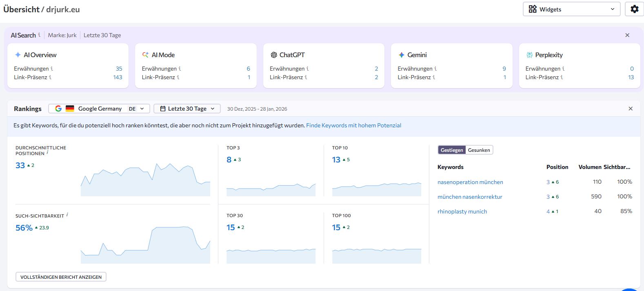Screen dimensions: 644x291
Task: Click the Perplexity logo icon
Action: 529,55
